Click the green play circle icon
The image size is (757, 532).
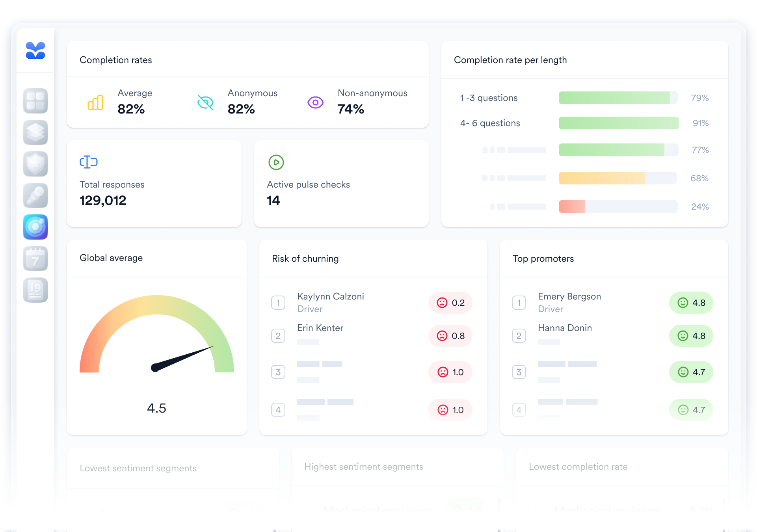pyautogui.click(x=276, y=162)
